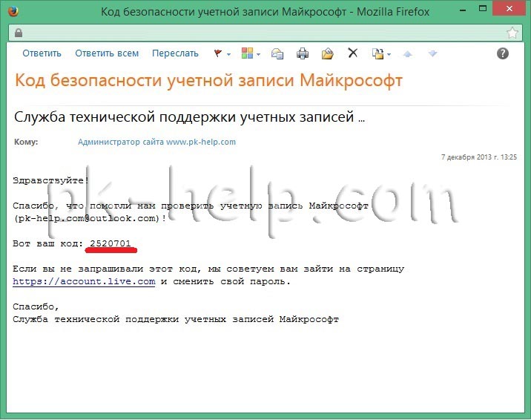Click the closing Спасибо, line

pos(36,306)
